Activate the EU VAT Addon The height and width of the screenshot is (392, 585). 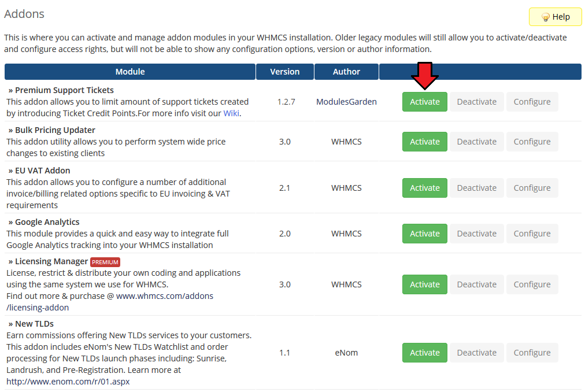pos(424,188)
